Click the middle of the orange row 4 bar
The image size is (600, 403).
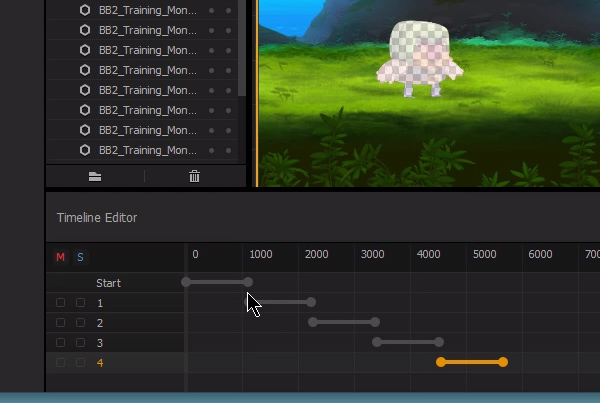click(x=472, y=362)
